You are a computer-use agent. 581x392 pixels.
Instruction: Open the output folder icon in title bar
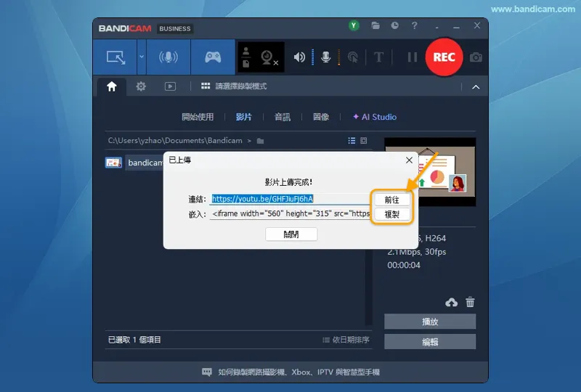(375, 25)
